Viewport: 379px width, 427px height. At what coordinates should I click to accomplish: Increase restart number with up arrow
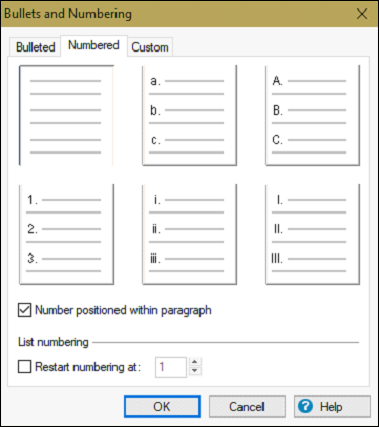pos(195,362)
